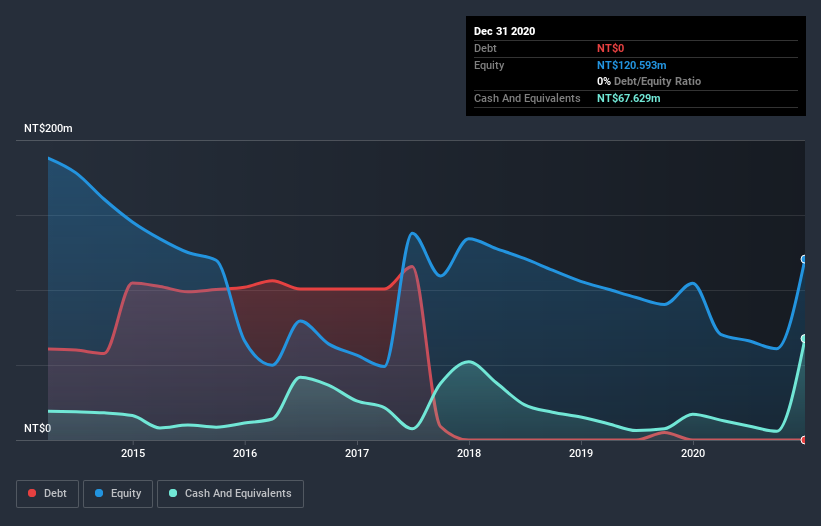Click the 2015 x-axis label
Screen dimensions: 821x526
click(133, 453)
